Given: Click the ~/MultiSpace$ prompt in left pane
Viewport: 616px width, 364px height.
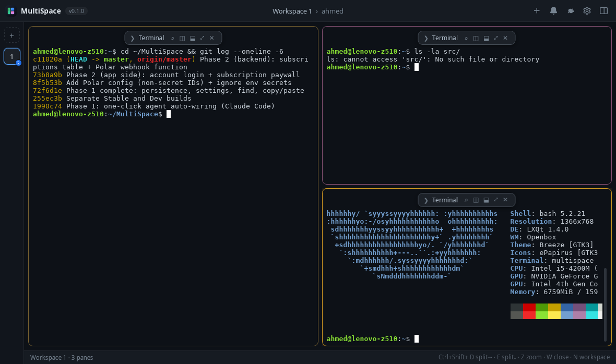Looking at the screenshot, I should 135,114.
